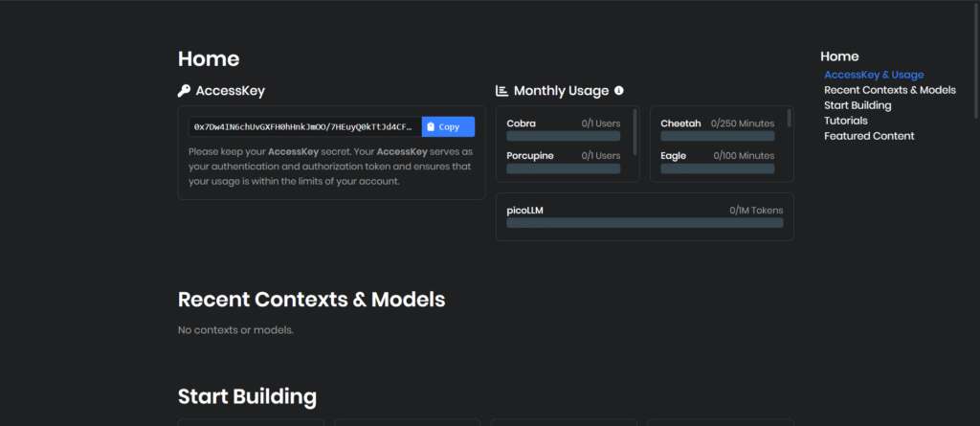
Task: Navigate to Start Building in side navigation
Action: click(857, 105)
